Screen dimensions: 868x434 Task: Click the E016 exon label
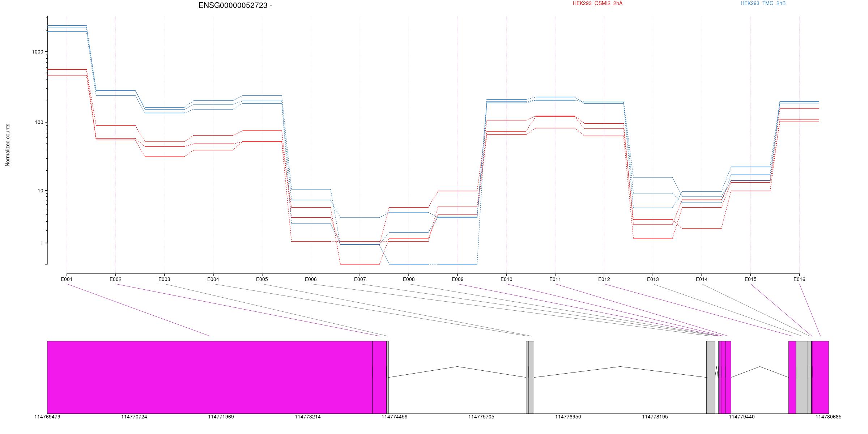(x=799, y=279)
